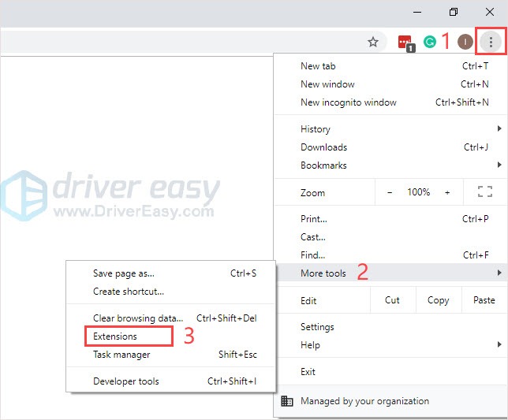Screen dimensions: 508x420
Task: Click the Paste button in Edit row
Action: 484,300
